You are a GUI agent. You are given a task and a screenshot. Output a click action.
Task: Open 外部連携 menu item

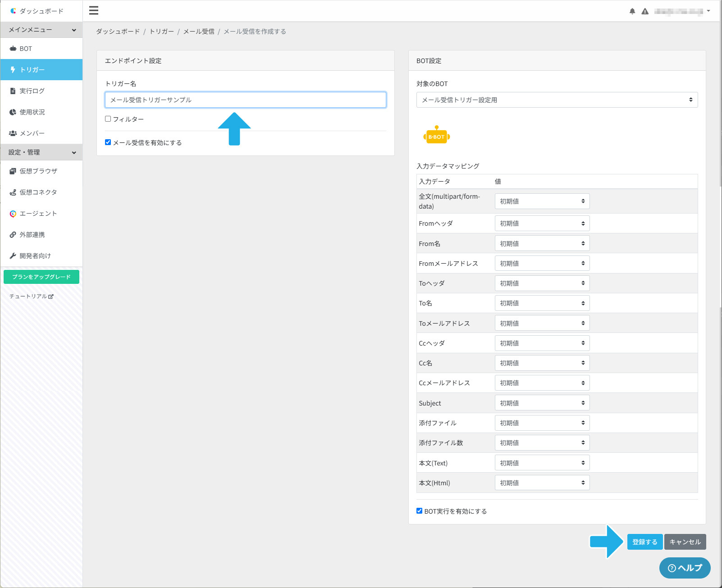41,235
